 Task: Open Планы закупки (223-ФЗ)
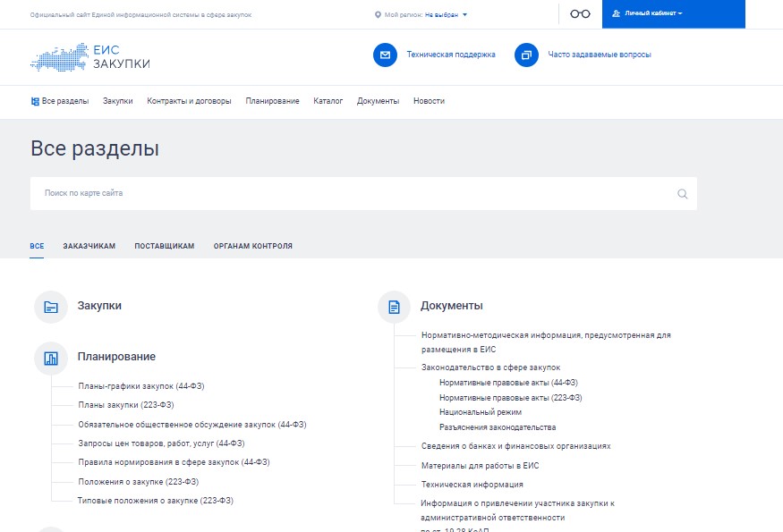click(126, 405)
